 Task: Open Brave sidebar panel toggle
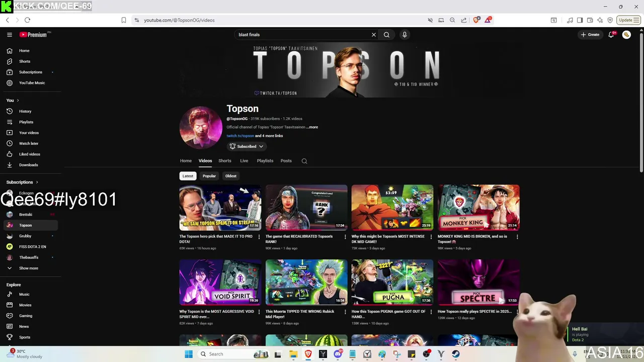pos(580,20)
